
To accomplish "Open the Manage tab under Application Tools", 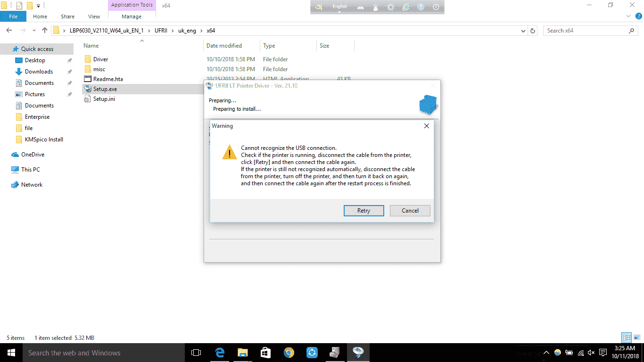I will (132, 16).
